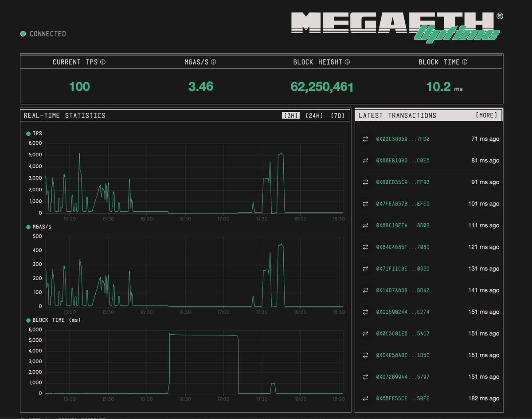The width and height of the screenshot is (532, 419).
Task: Open transaction 0X80EB19B9...C0E6
Action: [403, 161]
